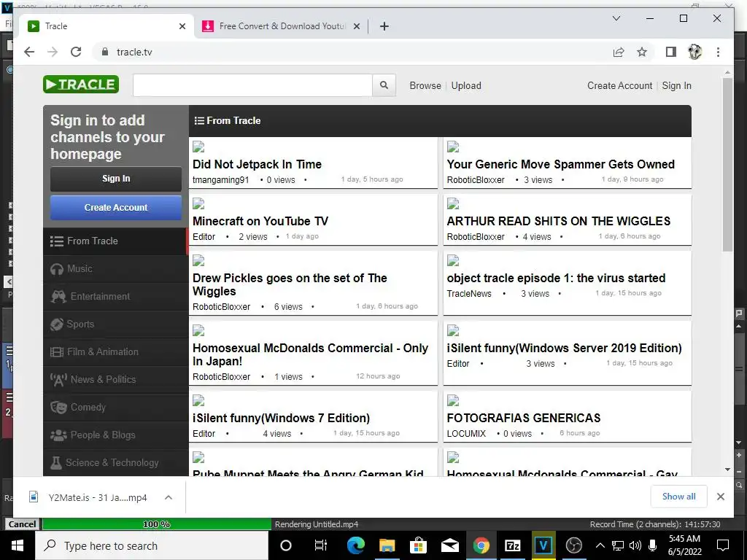Open a new Chrome tab

pos(384,26)
